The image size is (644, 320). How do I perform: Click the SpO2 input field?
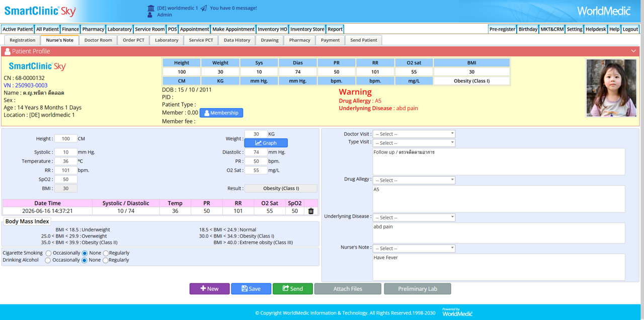[x=65, y=179]
